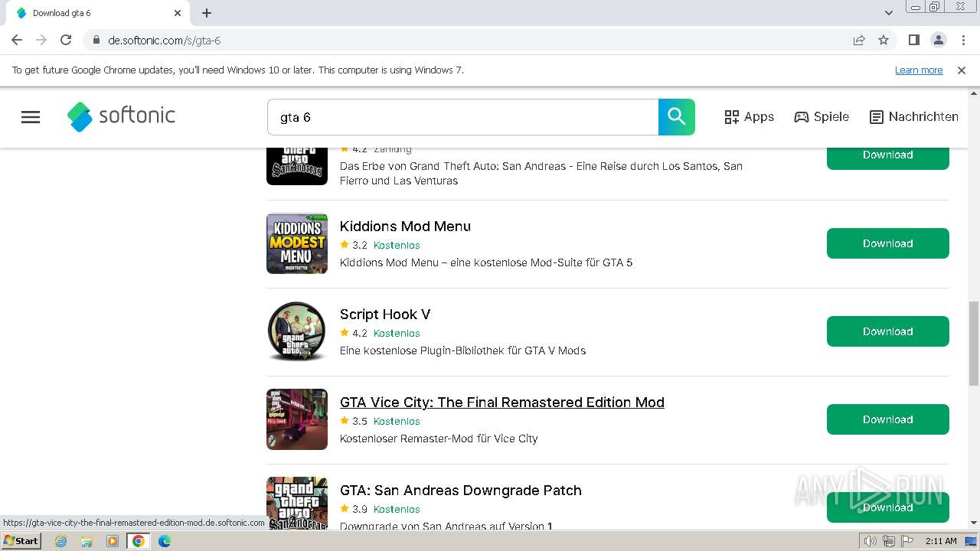Click the page vertical scrollbar thumb
This screenshot has width=980, height=551.
[973, 344]
